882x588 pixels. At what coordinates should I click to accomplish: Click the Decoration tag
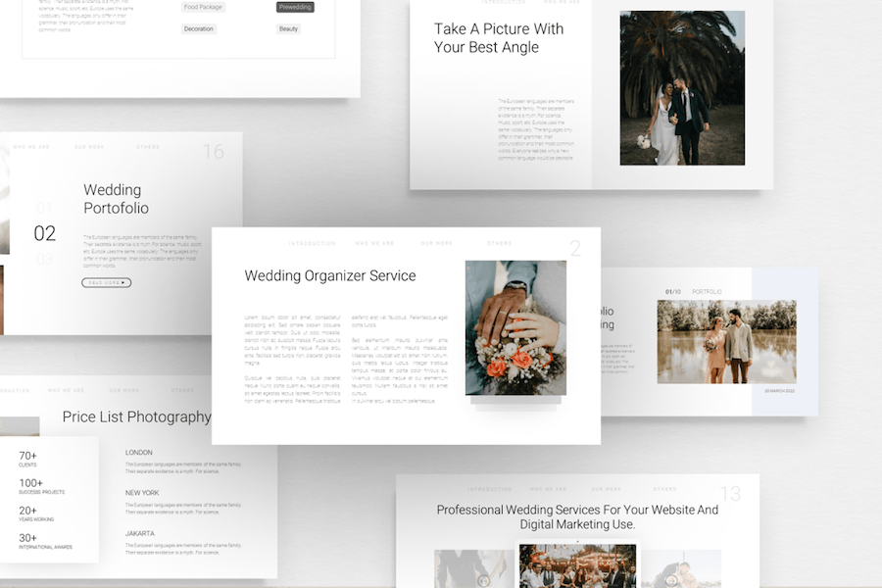(x=199, y=28)
